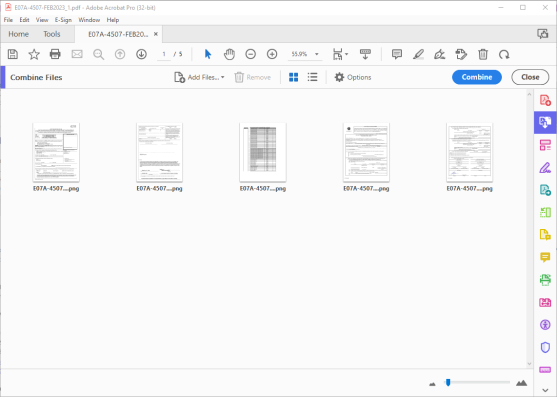557x397 pixels.
Task: Click the thumbnail size slider handle
Action: pyautogui.click(x=448, y=382)
